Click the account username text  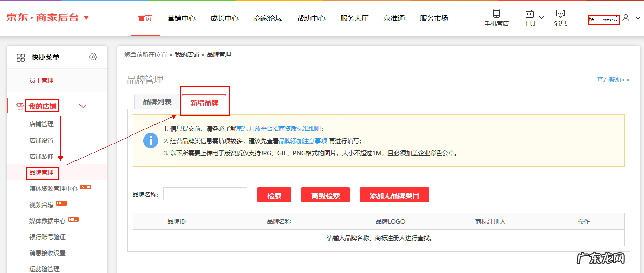point(603,20)
